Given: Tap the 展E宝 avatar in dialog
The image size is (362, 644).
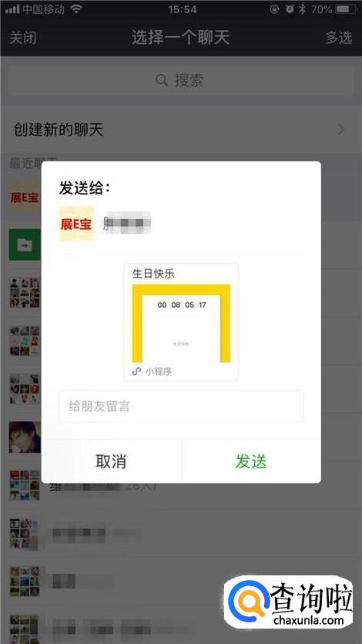Looking at the screenshot, I should (76, 224).
